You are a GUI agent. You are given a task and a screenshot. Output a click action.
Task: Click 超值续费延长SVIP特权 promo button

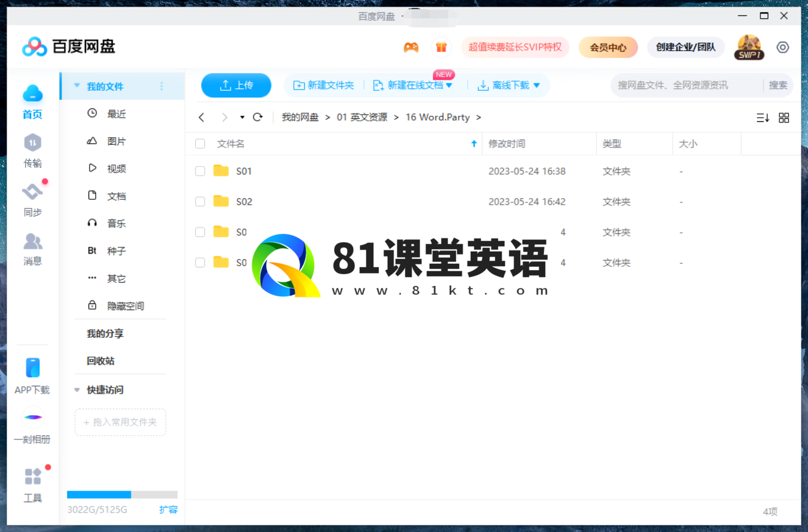(515, 47)
